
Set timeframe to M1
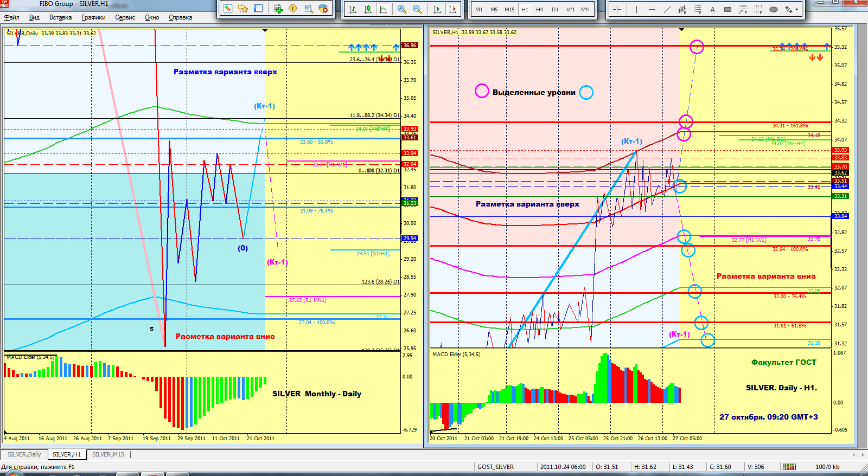coord(479,9)
